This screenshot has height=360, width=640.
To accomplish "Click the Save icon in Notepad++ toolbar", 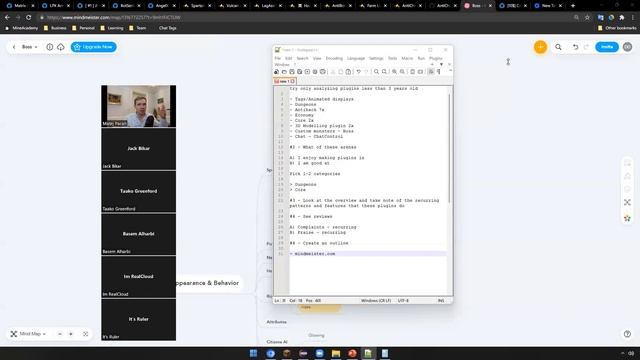I will tap(292, 72).
